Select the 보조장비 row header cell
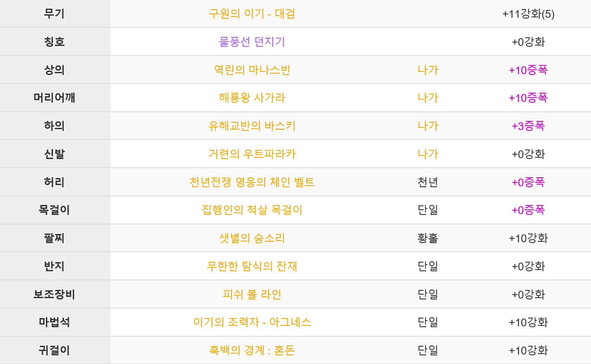591x364 pixels. point(55,294)
